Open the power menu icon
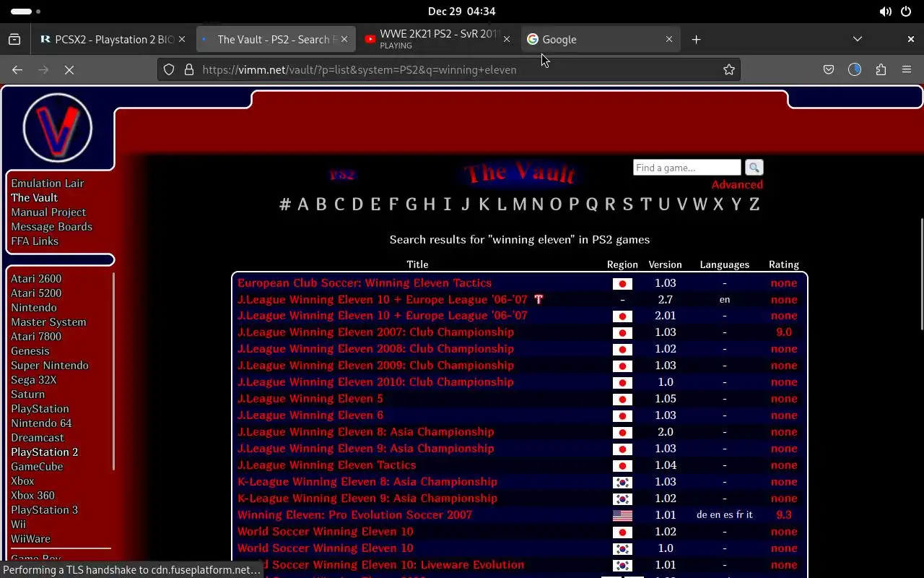The width and height of the screenshot is (924, 578). click(906, 12)
